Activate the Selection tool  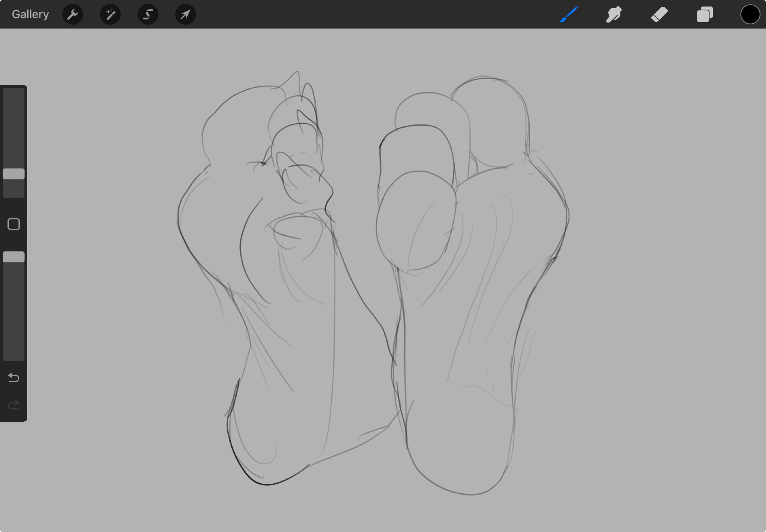coord(148,15)
